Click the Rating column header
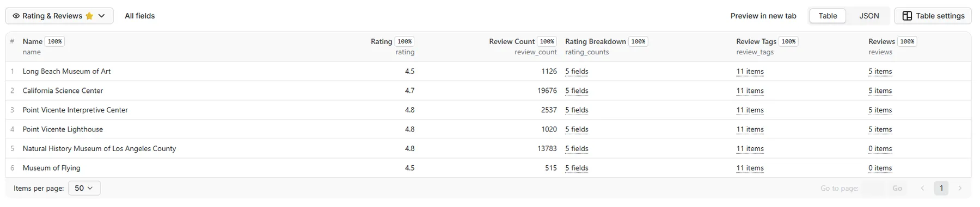980x207 pixels. (x=382, y=41)
